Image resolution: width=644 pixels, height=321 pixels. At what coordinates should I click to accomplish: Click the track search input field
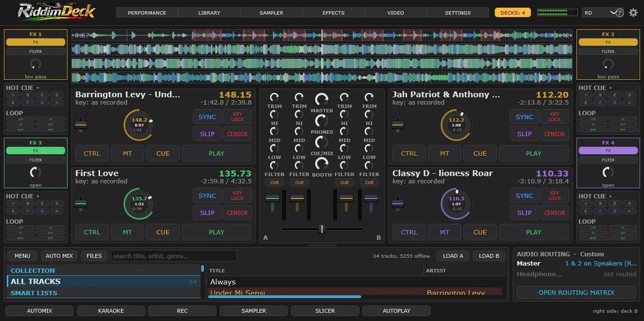[x=174, y=256]
